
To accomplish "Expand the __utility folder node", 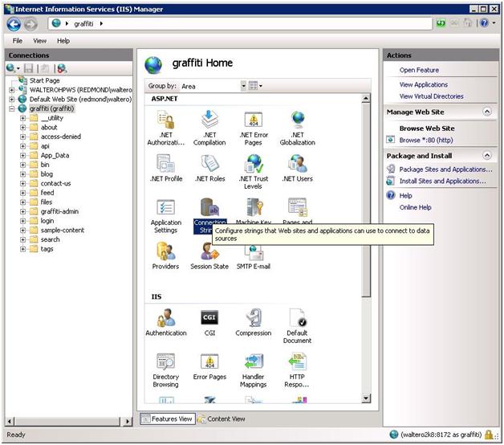I will [x=22, y=118].
